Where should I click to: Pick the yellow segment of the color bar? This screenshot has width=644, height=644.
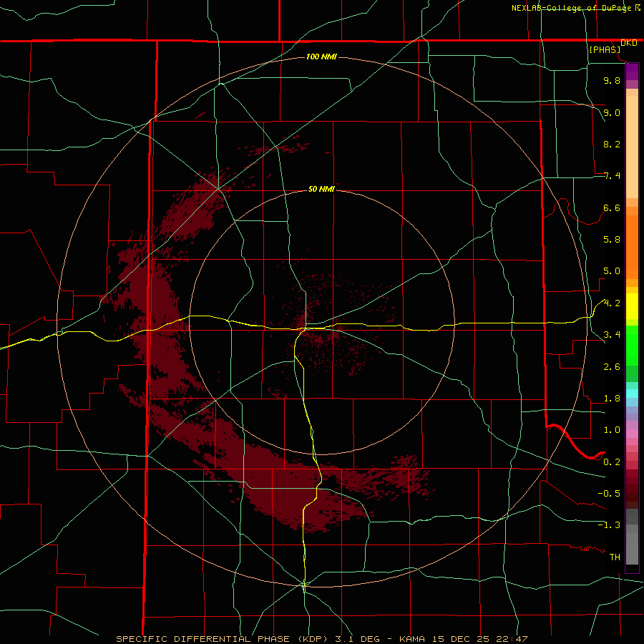point(632,306)
